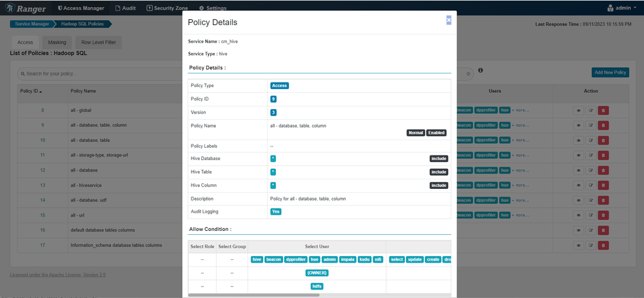Open the admin user dropdown
The image size is (644, 298).
[622, 8]
